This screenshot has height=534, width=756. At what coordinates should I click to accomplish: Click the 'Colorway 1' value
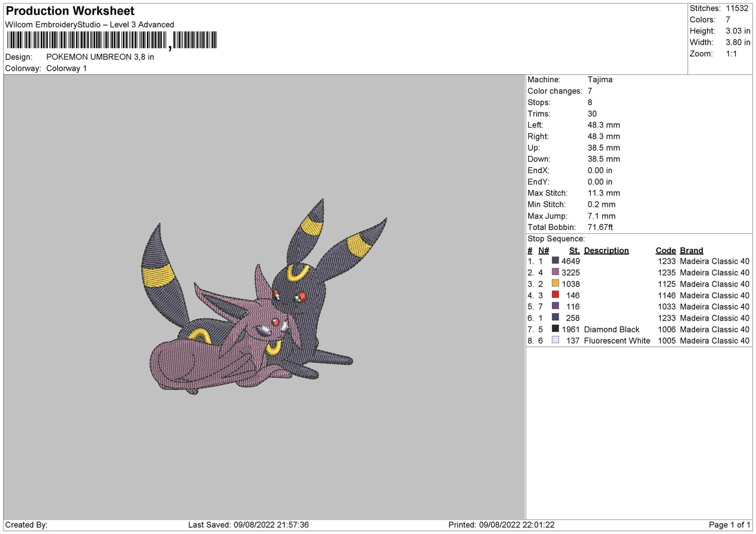tap(66, 69)
